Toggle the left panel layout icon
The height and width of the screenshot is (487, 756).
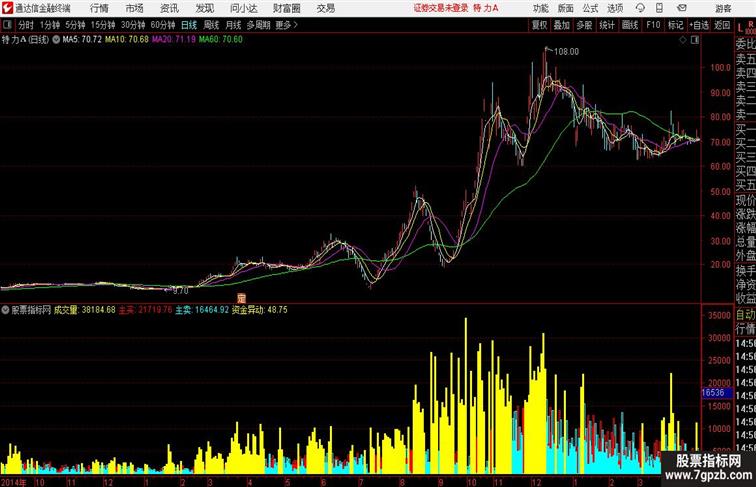[x=7, y=25]
